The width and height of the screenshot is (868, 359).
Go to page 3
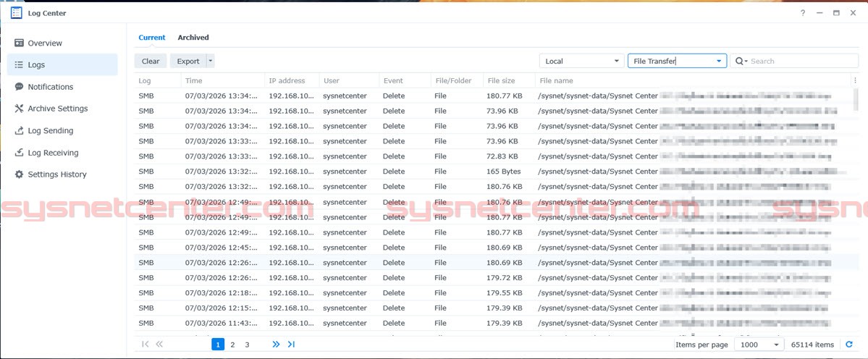click(x=247, y=345)
